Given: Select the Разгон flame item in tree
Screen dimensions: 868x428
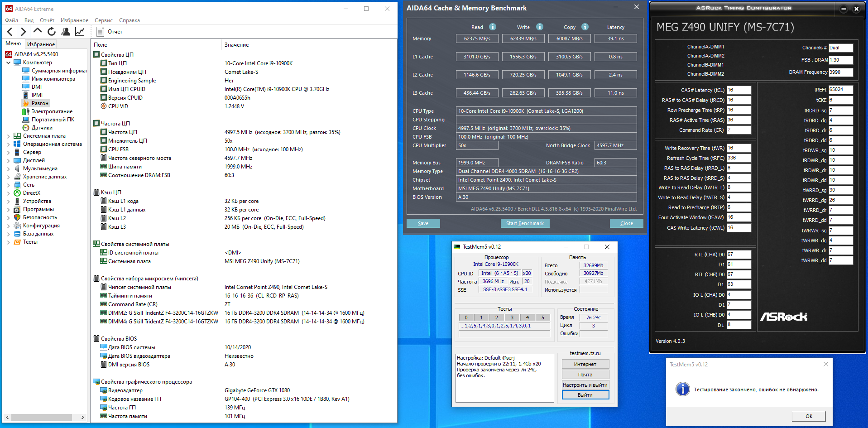Looking at the screenshot, I should tap(35, 103).
